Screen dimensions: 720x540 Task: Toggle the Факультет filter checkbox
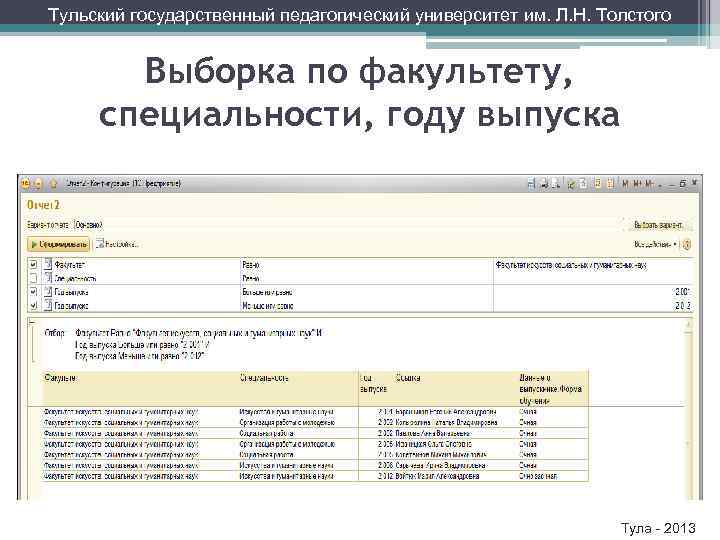[x=33, y=264]
